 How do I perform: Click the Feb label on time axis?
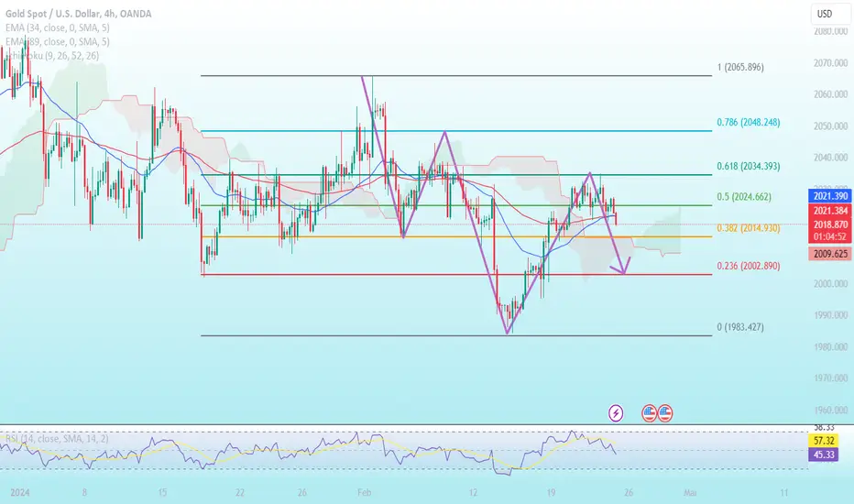[x=364, y=493]
